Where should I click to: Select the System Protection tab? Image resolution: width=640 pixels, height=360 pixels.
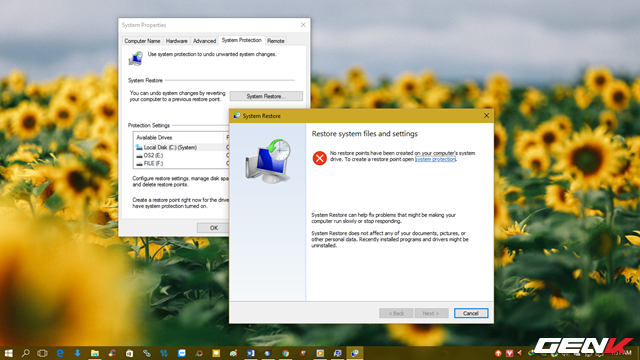242,40
